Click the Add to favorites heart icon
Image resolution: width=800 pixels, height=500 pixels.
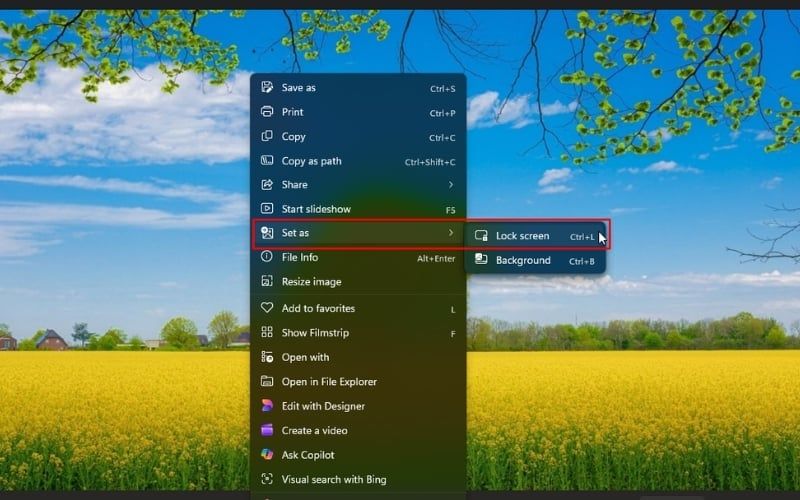[x=267, y=308]
